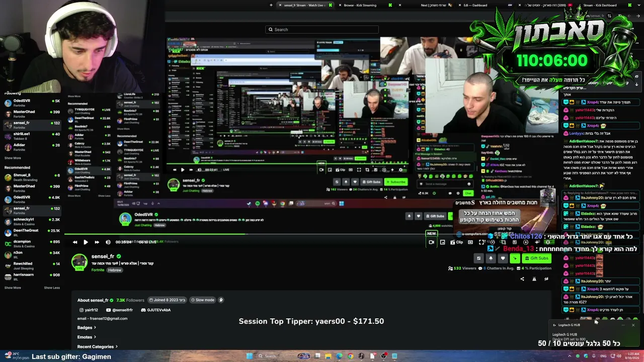Open the GJUTEVvAbA Discord link

(x=155, y=310)
